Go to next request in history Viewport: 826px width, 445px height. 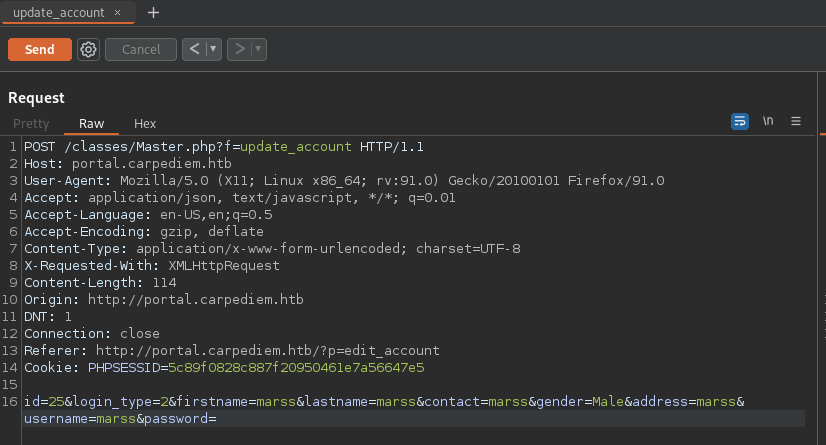point(238,49)
